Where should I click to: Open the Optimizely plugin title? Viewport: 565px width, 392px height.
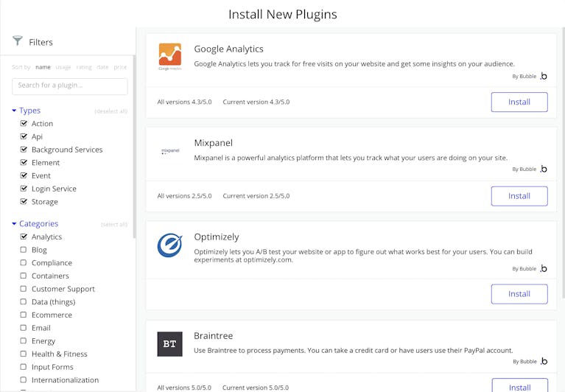[217, 237]
